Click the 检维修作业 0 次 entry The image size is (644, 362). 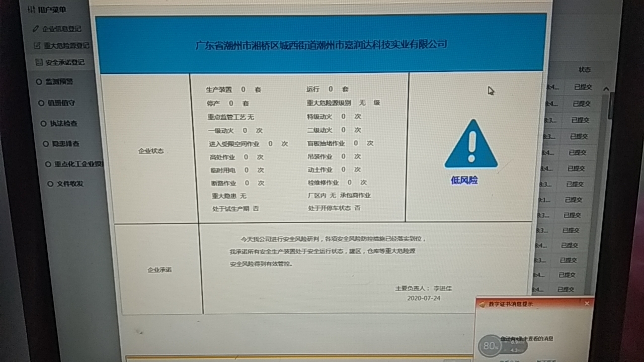[338, 183]
